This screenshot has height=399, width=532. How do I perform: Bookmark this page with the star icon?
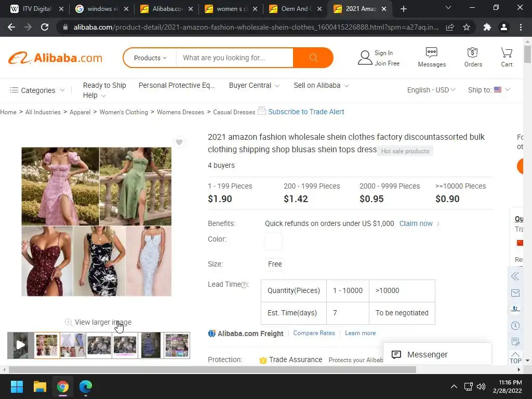[x=467, y=27]
